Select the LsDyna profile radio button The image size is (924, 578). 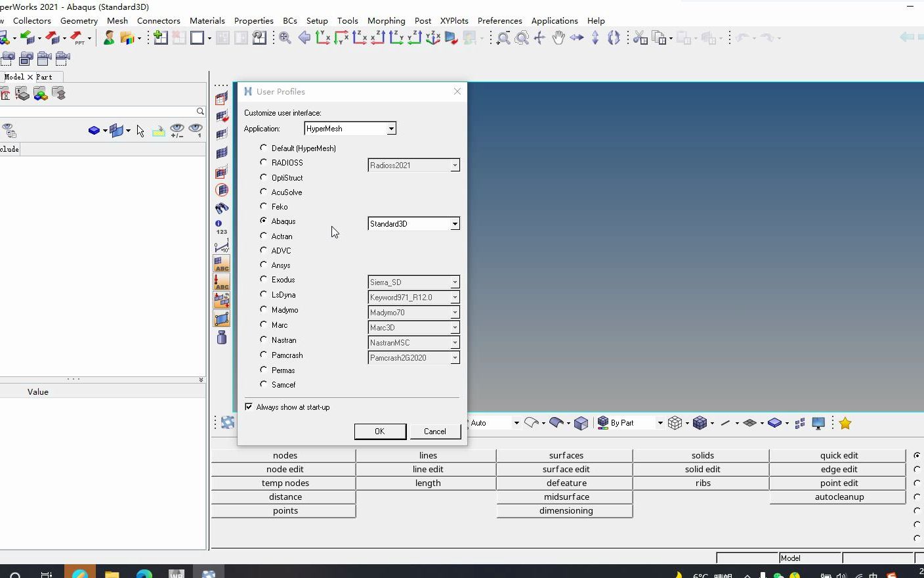click(263, 294)
